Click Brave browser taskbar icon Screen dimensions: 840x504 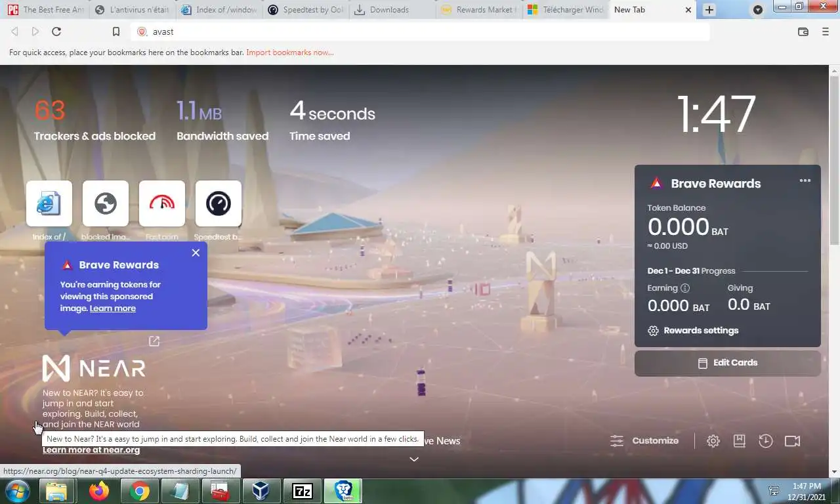point(343,491)
